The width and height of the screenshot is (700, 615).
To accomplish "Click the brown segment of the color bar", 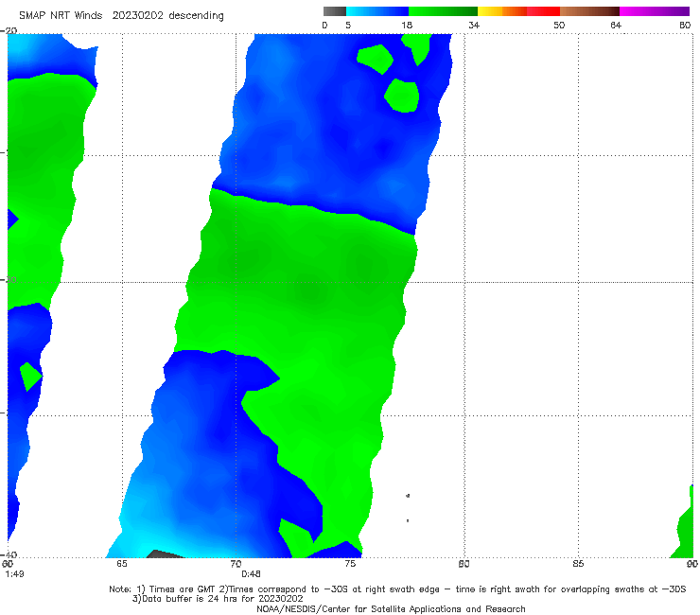I will (x=589, y=11).
